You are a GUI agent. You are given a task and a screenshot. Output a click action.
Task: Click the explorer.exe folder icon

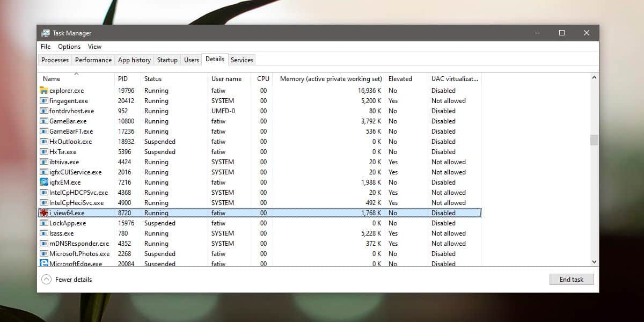coord(44,91)
